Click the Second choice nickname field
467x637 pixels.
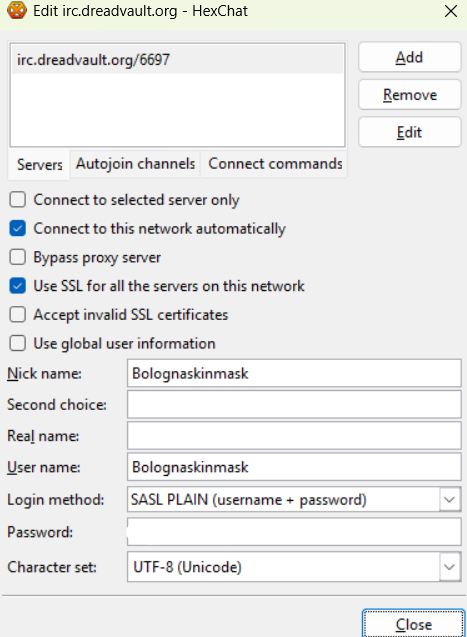(x=294, y=404)
